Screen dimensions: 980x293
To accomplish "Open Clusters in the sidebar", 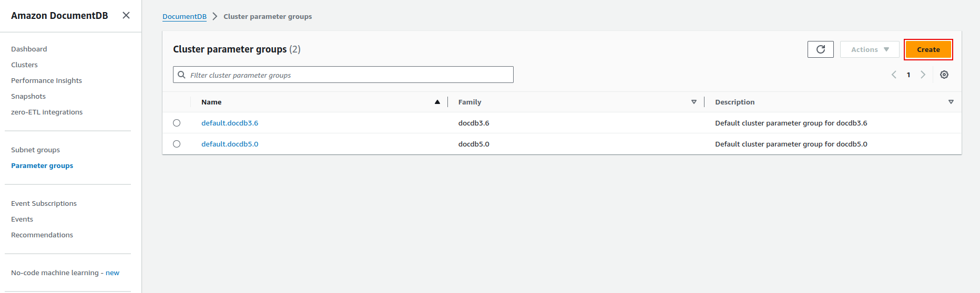I will tap(24, 65).
